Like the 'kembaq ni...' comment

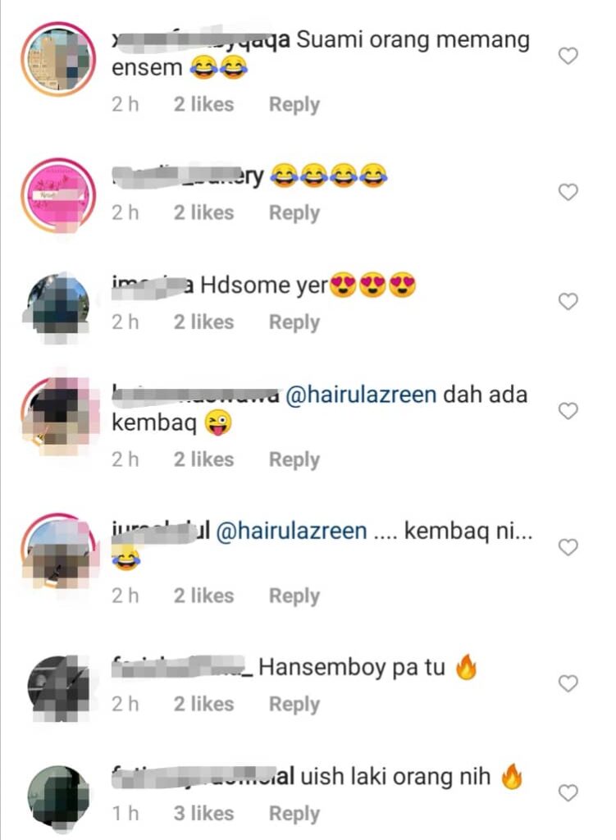[568, 547]
